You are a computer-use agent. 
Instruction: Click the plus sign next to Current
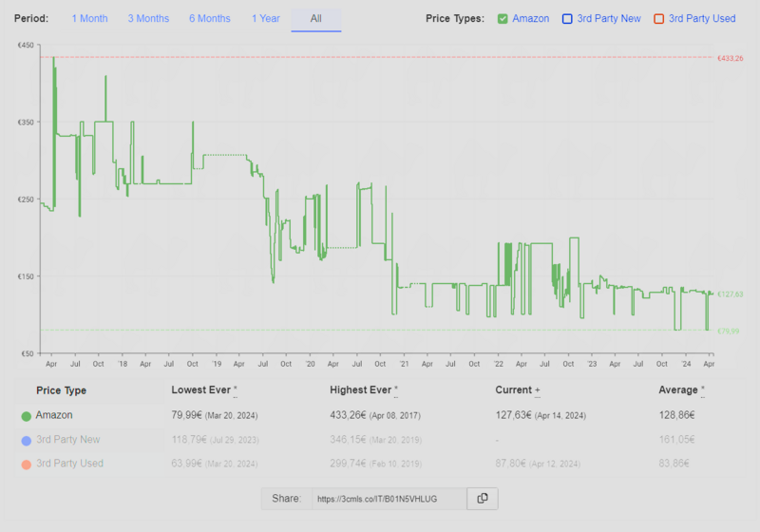[538, 390]
